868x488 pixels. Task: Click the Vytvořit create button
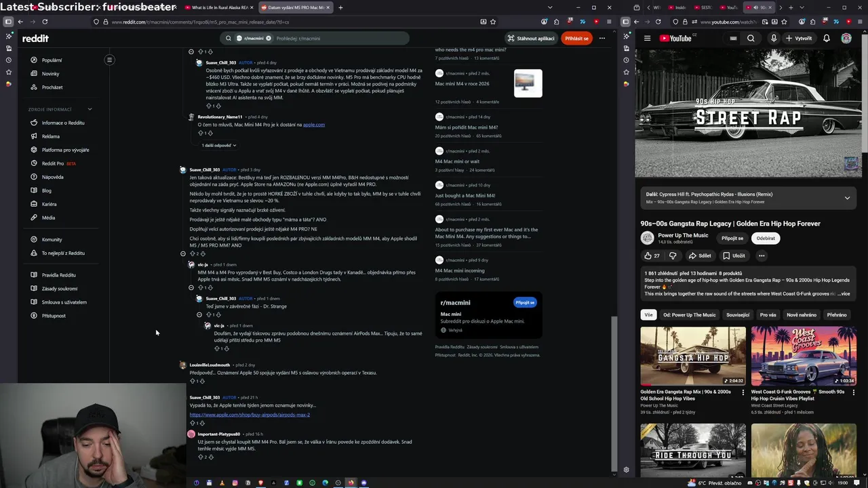[799, 39]
